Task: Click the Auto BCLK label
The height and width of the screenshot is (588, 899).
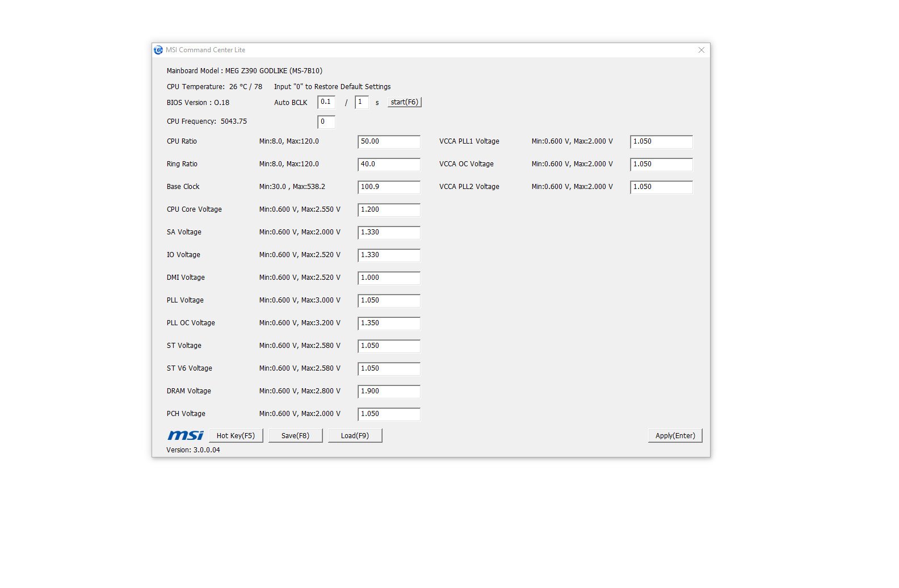Action: [x=291, y=103]
